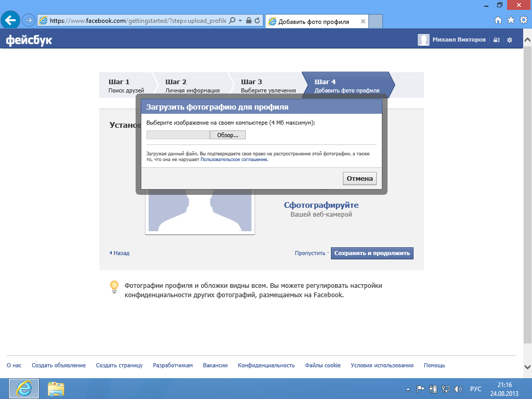Open Internet Explorer from the taskbar

pos(24,389)
